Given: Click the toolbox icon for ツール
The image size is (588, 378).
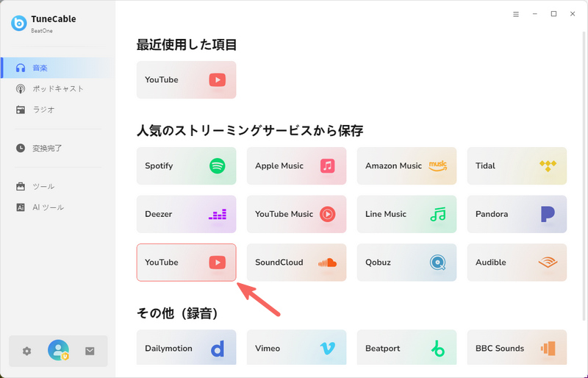Looking at the screenshot, I should (21, 187).
